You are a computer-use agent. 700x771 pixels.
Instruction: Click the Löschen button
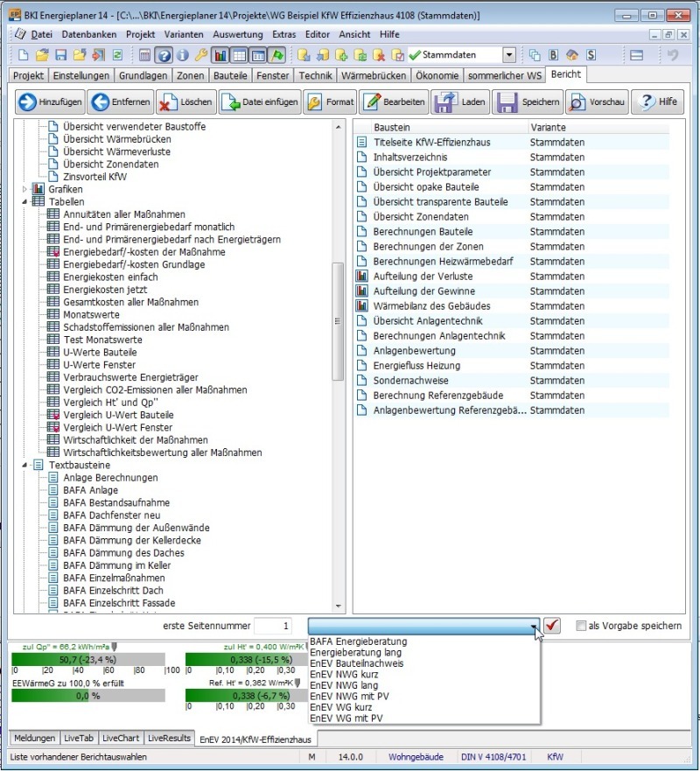[x=185, y=102]
